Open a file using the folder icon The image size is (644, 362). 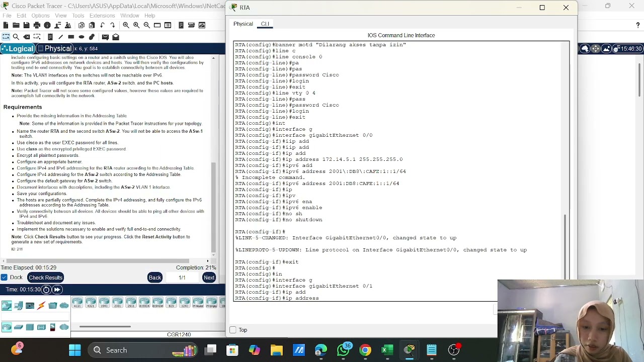click(x=16, y=25)
